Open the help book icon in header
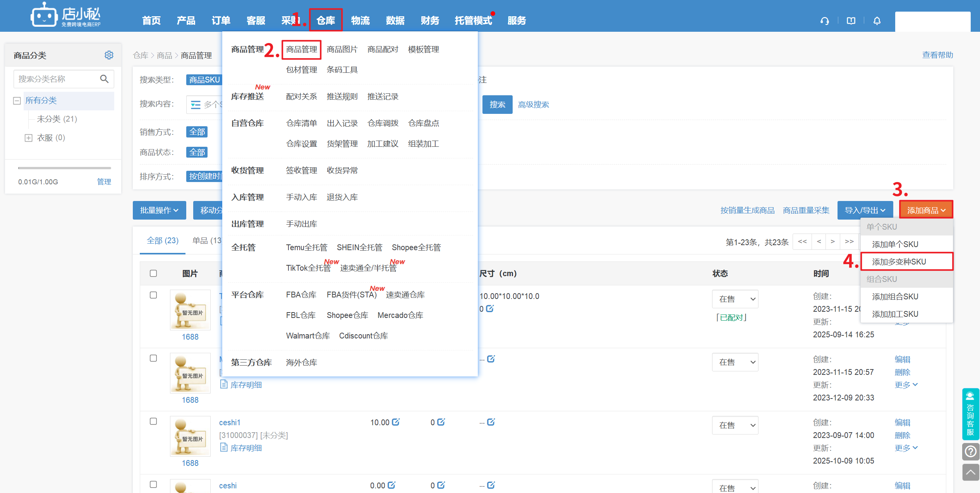The height and width of the screenshot is (493, 980). pos(851,21)
